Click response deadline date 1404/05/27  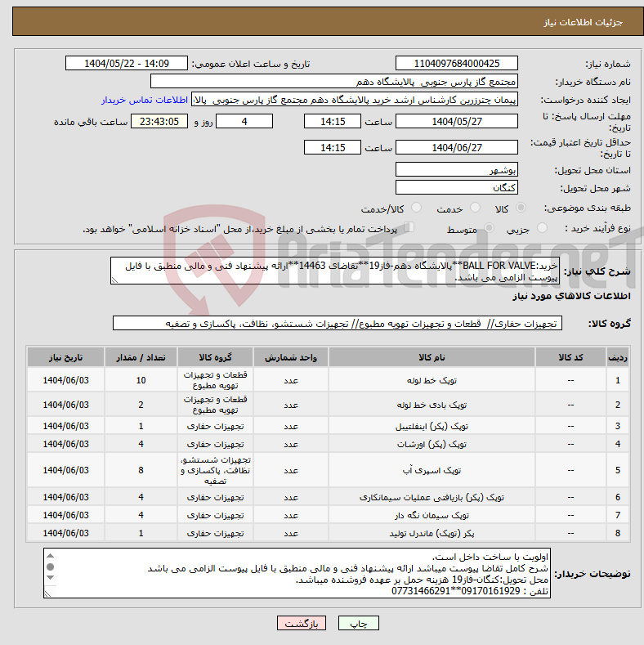pos(457,121)
